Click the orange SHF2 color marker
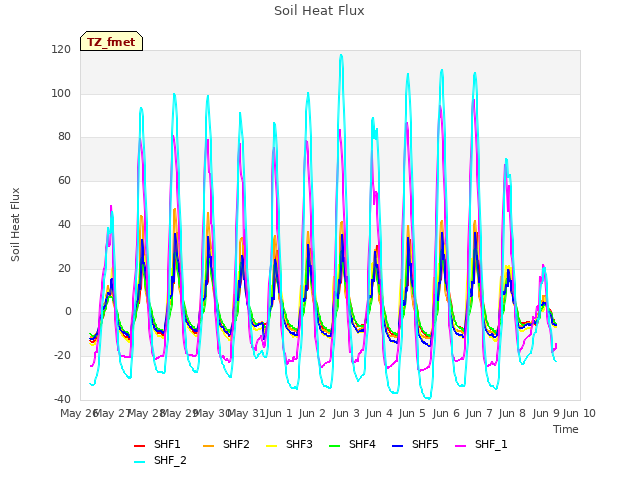Screen dimensions: 640x480 coord(209,446)
